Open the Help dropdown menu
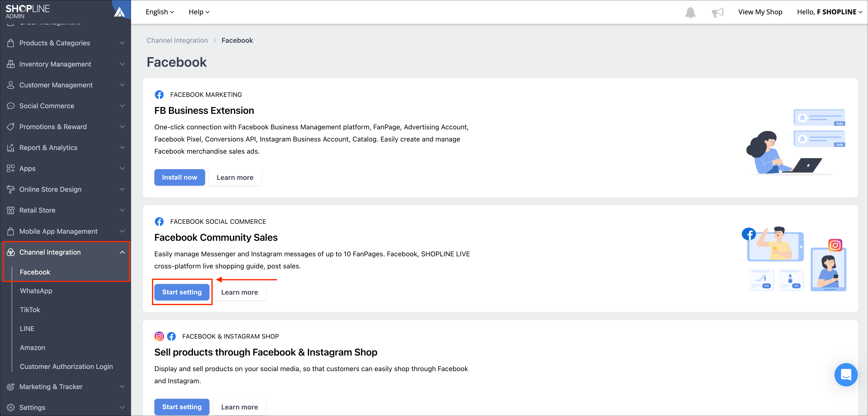The width and height of the screenshot is (868, 416). [x=199, y=12]
